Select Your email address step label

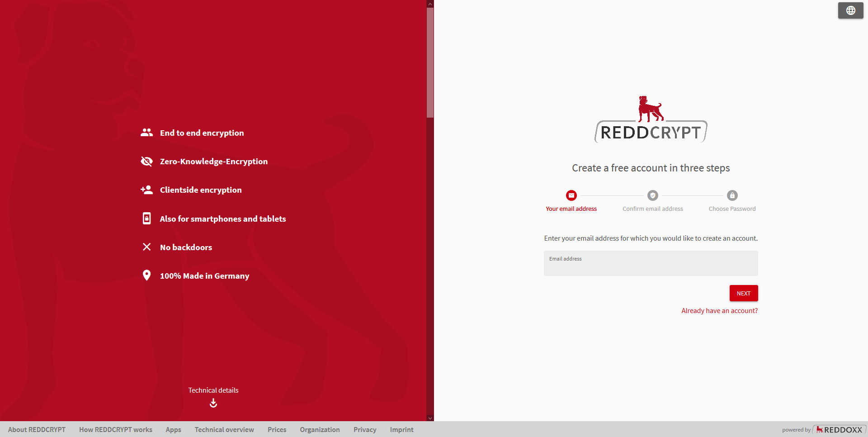571,209
